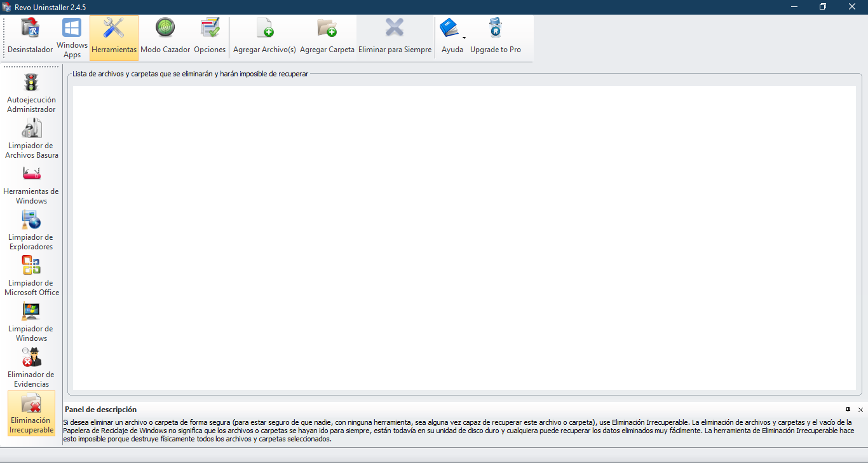Open Limpiador de Windows
Image resolution: width=868 pixels, height=463 pixels.
31,322
